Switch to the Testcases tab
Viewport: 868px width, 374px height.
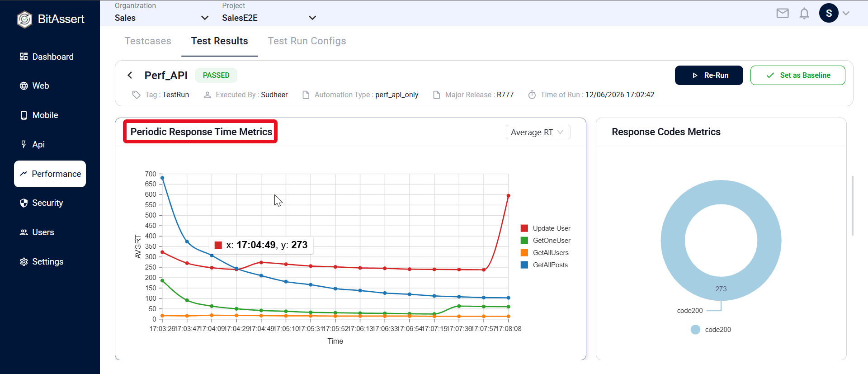point(148,41)
